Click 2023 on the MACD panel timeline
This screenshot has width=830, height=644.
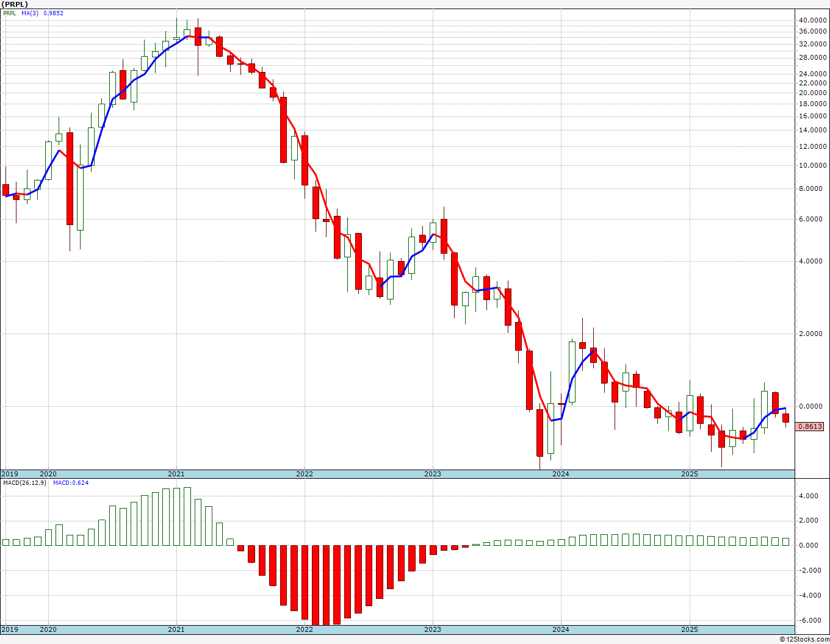[x=432, y=629]
